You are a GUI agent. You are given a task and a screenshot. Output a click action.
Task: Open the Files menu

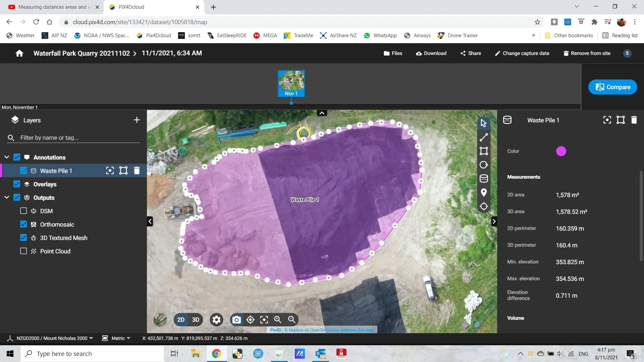393,53
